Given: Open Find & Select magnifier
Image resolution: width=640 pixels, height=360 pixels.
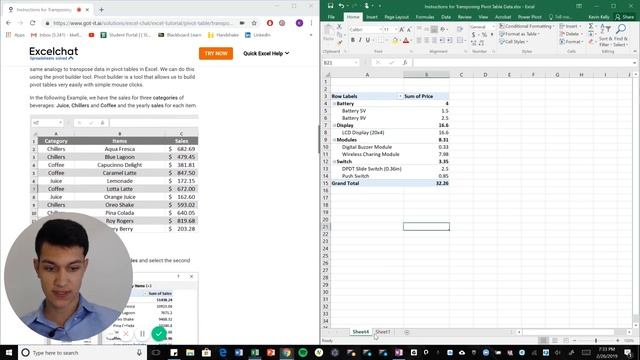Looking at the screenshot, I should click(620, 35).
